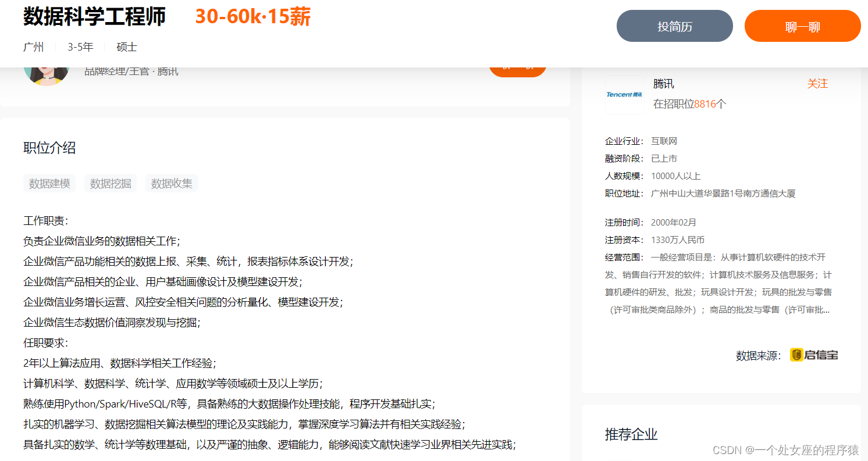
Task: View the 在招职位8816个 openings count
Action: [689, 104]
